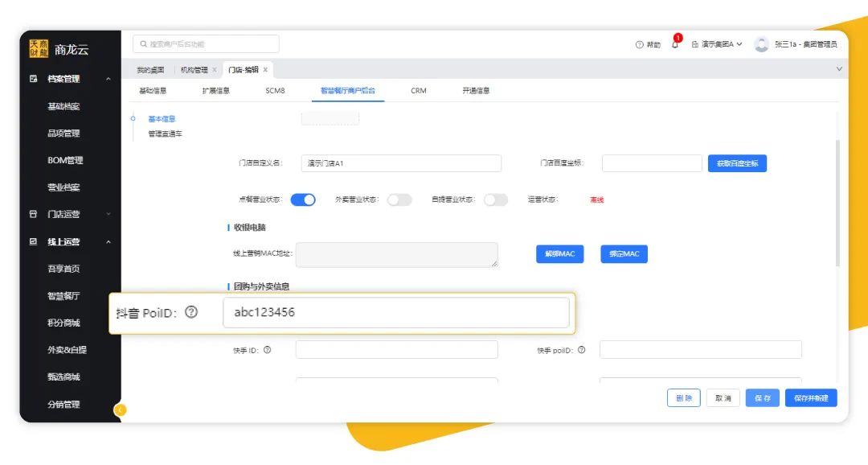Click the 解绑MAC button
Image resolution: width=868 pixels, height=465 pixels.
click(559, 254)
